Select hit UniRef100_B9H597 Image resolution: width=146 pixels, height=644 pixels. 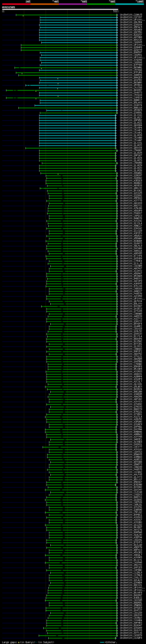[x=131, y=53]
